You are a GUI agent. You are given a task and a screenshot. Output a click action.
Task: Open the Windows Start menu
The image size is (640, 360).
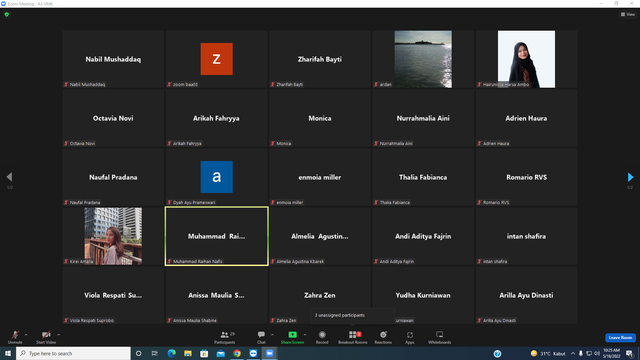[x=8, y=353]
